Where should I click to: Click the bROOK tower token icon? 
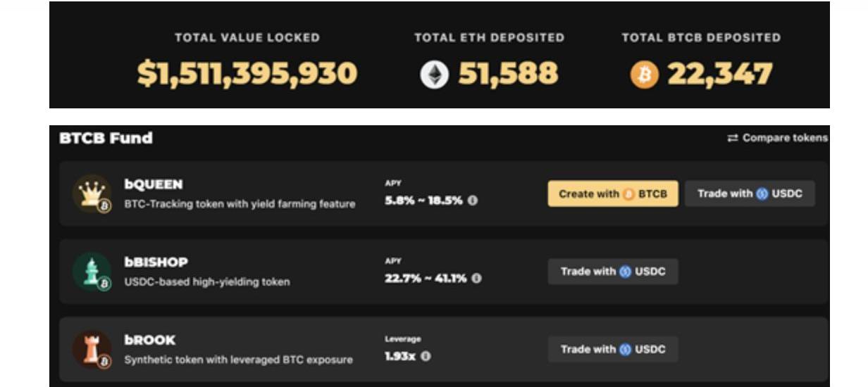tap(92, 349)
